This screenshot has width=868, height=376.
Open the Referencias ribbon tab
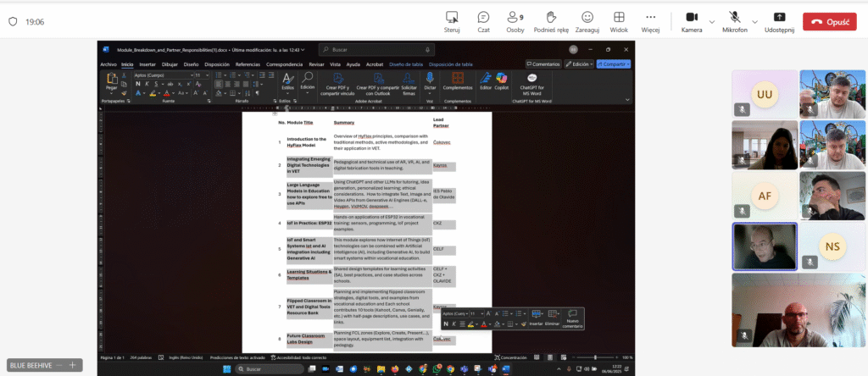coord(248,64)
